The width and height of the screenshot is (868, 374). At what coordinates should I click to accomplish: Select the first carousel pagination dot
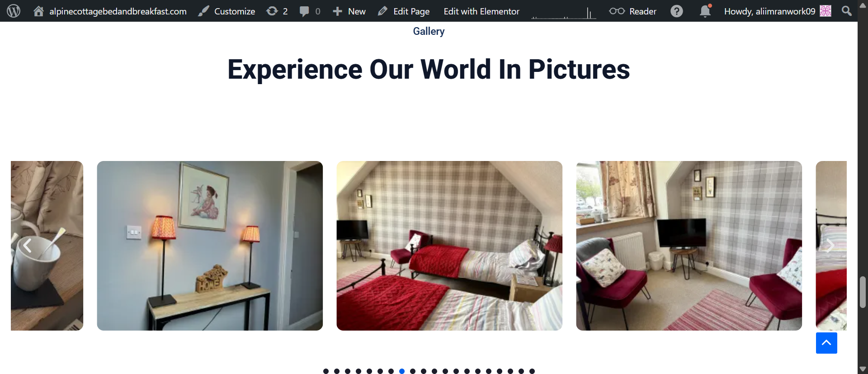[x=326, y=371]
